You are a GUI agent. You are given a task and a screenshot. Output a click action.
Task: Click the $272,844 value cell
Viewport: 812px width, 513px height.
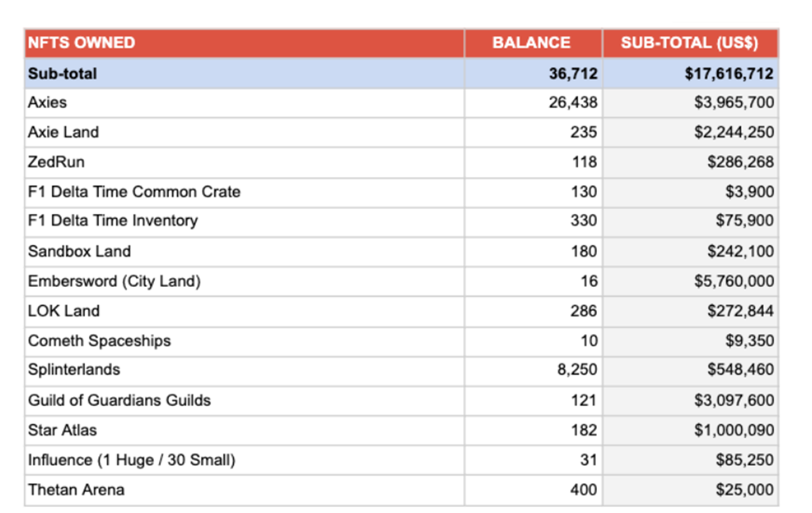pos(690,311)
